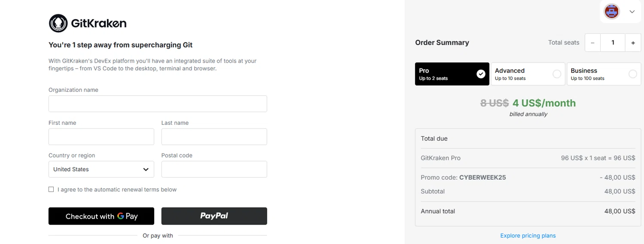Select the Advanced plan radio button
This screenshot has height=244, width=644.
[557, 74]
